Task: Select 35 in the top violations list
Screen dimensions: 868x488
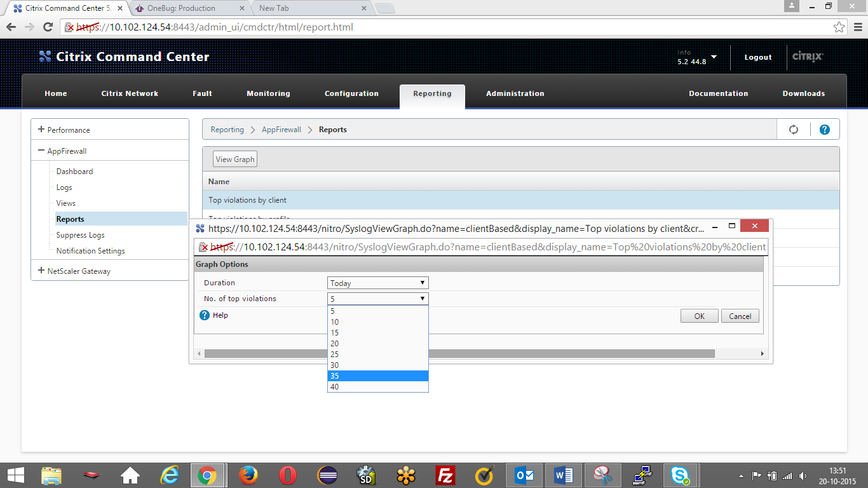Action: pos(377,376)
